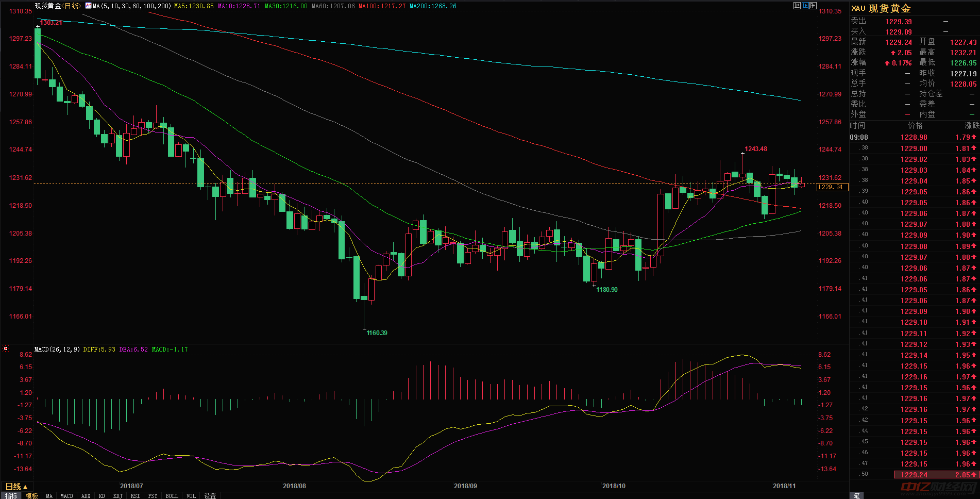Click the red MACD sub-chart marker icon

(6, 349)
